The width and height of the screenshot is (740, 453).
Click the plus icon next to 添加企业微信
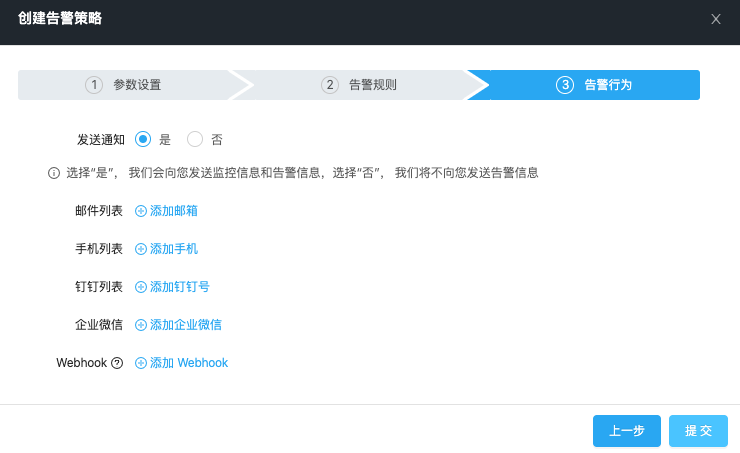[141, 325]
